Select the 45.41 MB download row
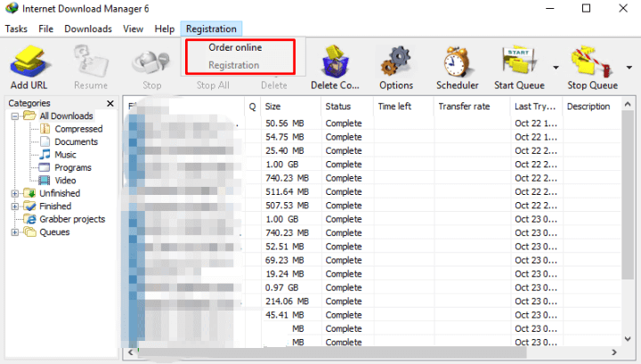This screenshot has height=364, width=641. tap(372, 315)
